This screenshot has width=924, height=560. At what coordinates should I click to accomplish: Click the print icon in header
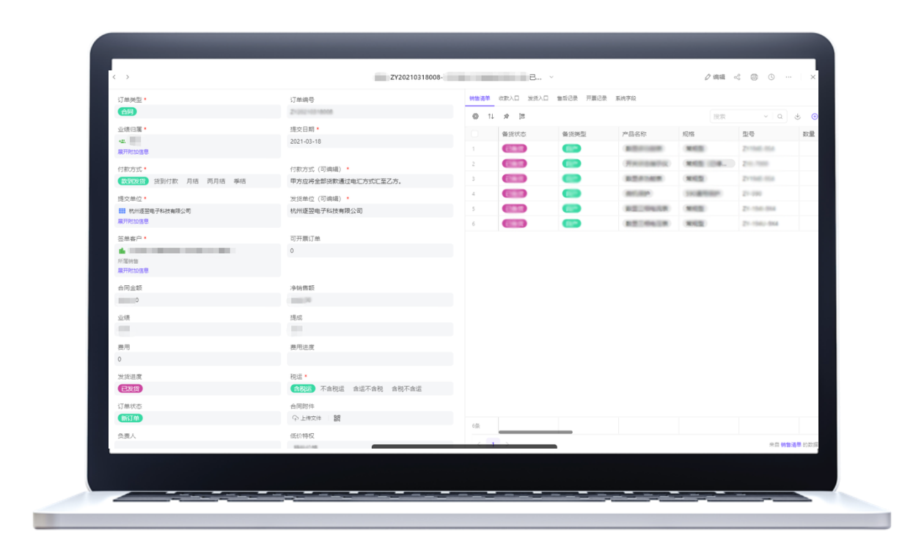coord(754,77)
